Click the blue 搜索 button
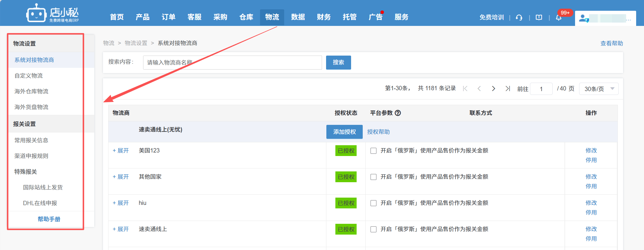This screenshot has width=644, height=250. [x=338, y=62]
